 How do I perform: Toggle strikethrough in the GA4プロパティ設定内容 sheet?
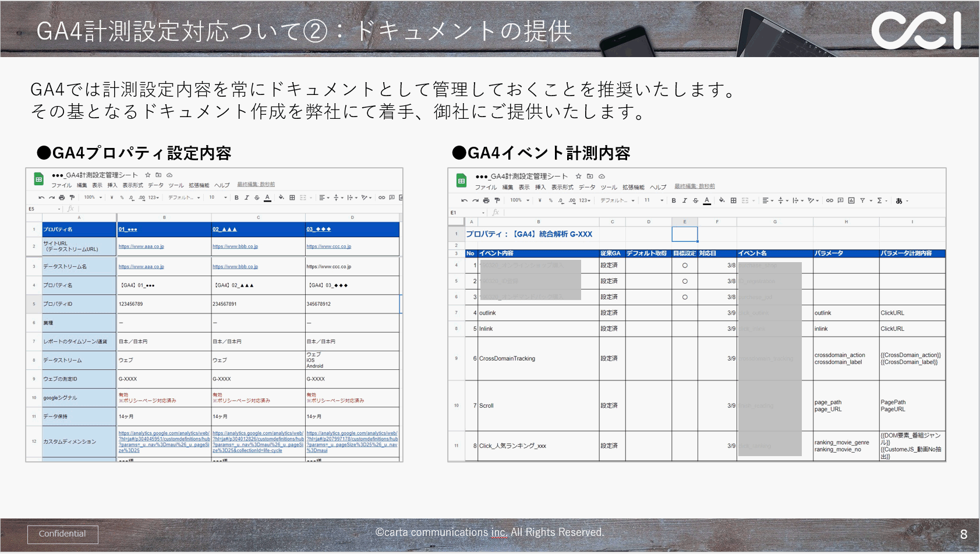click(257, 197)
